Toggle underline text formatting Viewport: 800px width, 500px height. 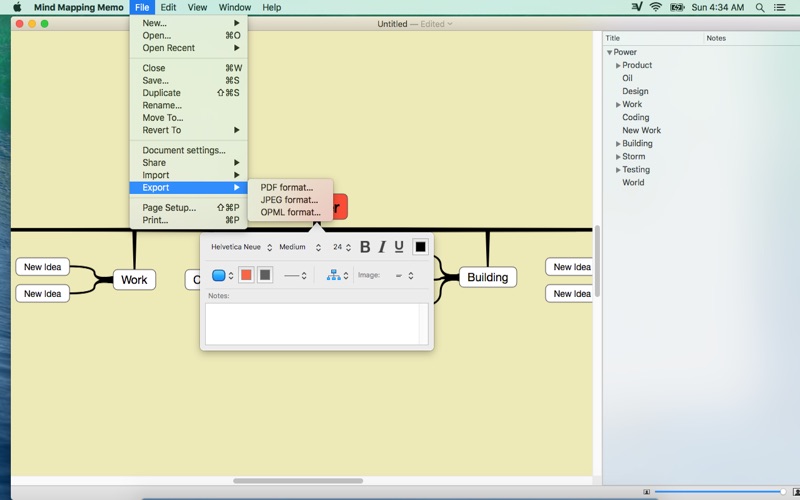pyautogui.click(x=399, y=247)
